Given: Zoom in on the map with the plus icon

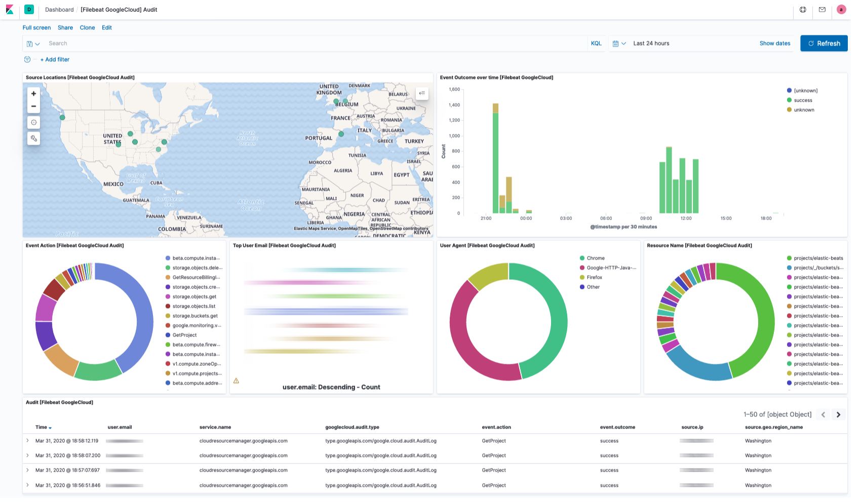Looking at the screenshot, I should click(x=33, y=93).
